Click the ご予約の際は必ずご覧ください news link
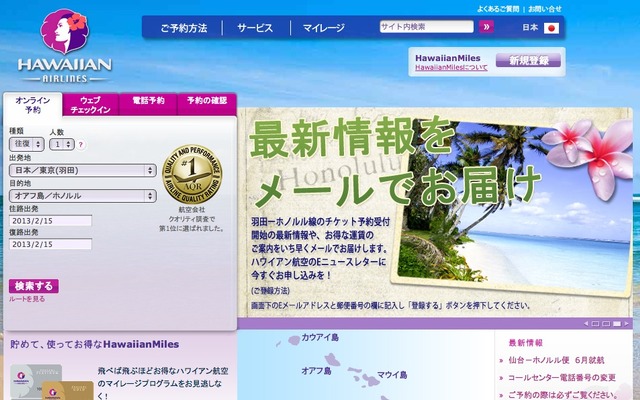Image resolution: width=640 pixels, height=400 pixels. 562,395
